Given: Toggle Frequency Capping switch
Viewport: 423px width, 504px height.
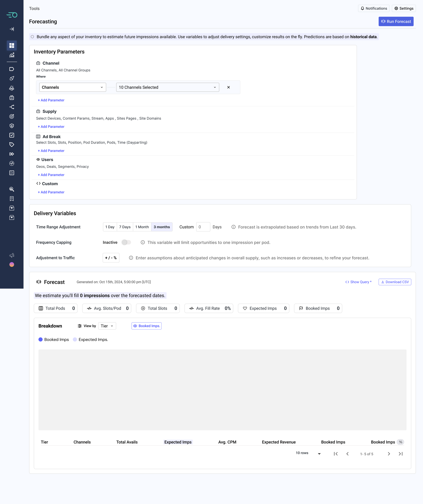Looking at the screenshot, I should (126, 242).
